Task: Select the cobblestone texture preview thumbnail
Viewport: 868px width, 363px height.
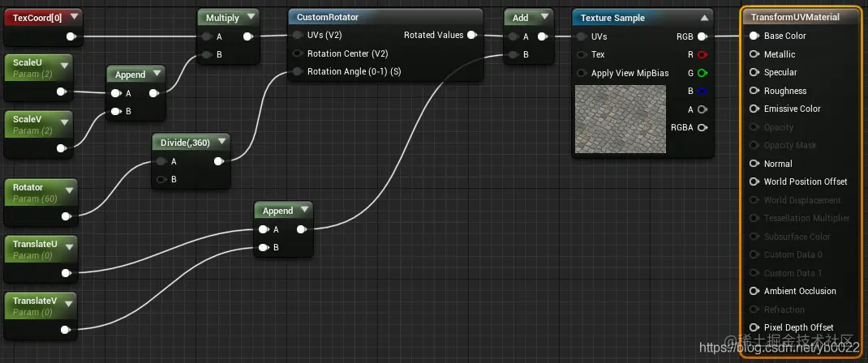Action: coord(620,119)
